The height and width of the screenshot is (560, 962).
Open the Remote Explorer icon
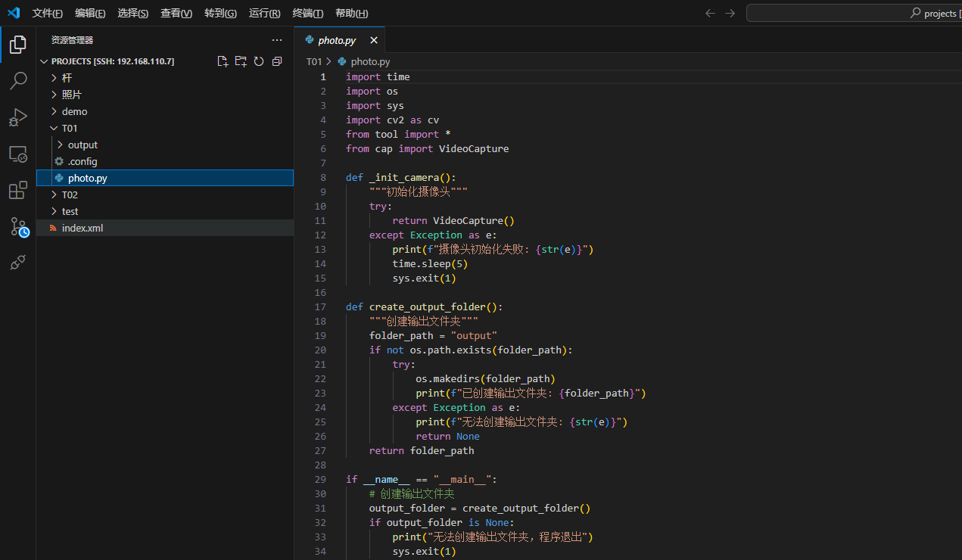coord(18,154)
